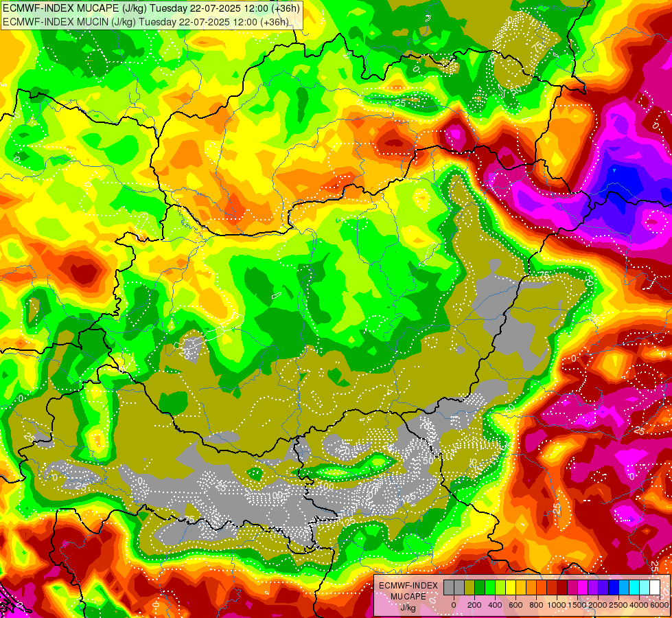Pick the sky blue swatch right of the 2500 tick
672x618 pixels.
coord(625,588)
